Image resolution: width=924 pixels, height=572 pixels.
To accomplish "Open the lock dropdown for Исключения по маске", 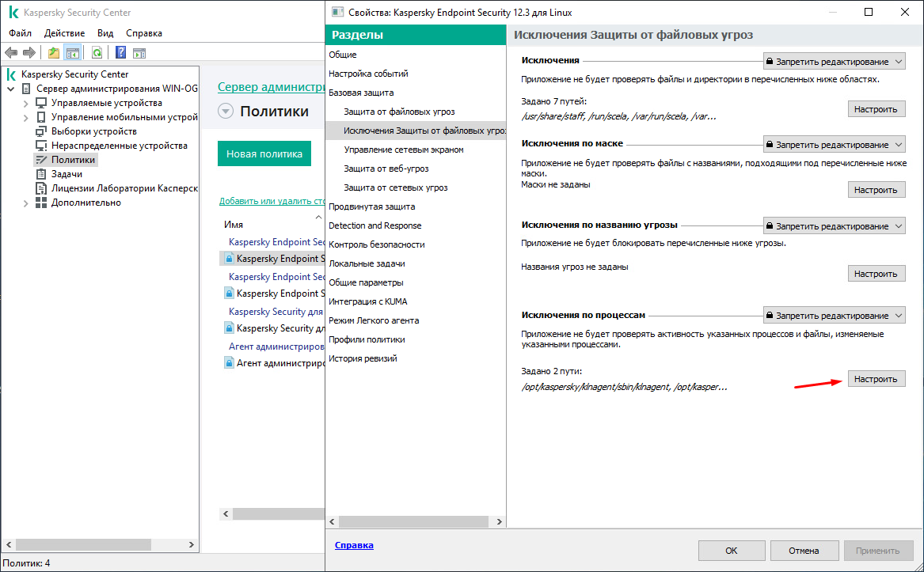I will [835, 145].
